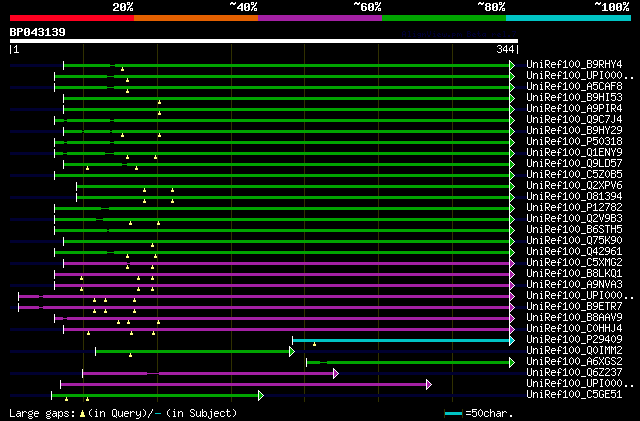
Task: Click the '~60%' scale label
Action: [x=367, y=7]
